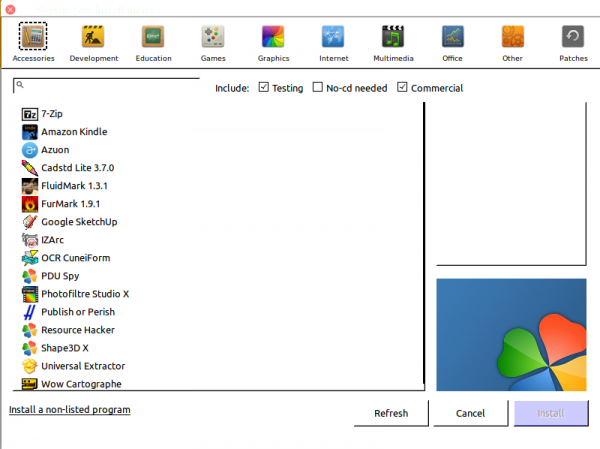The width and height of the screenshot is (600, 449).
Task: Select the Wow Cartographe text
Action: (x=82, y=384)
